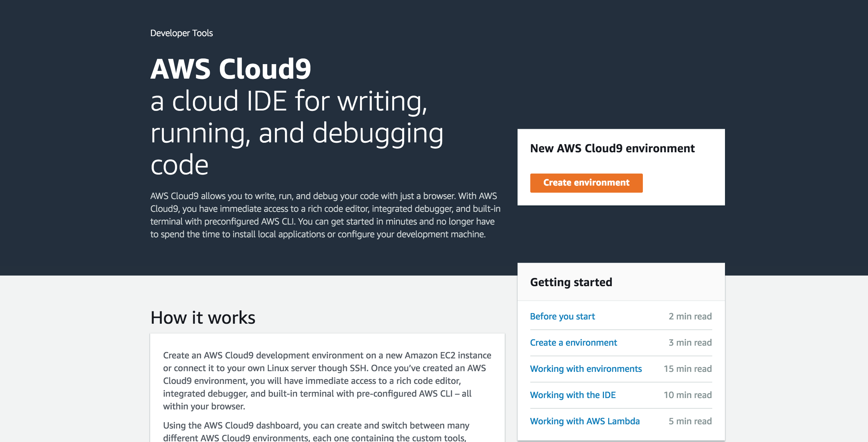Click the 10 min read label

click(687, 395)
